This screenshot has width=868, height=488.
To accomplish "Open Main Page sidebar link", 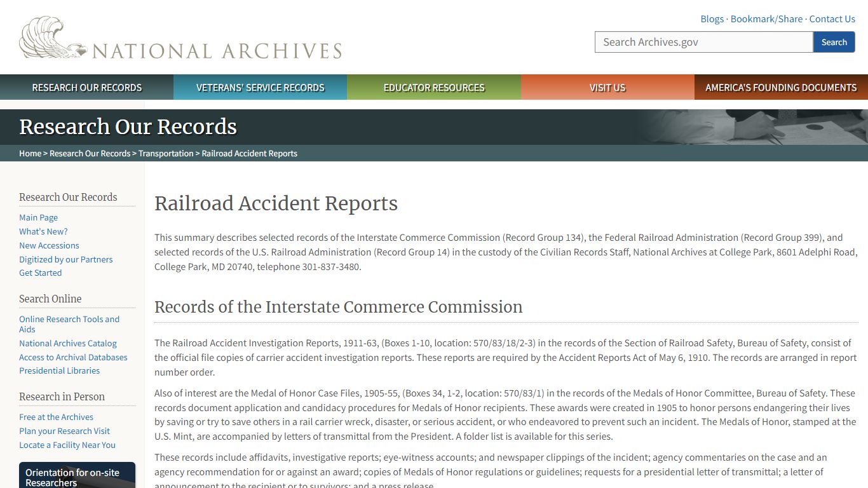I will click(x=38, y=217).
